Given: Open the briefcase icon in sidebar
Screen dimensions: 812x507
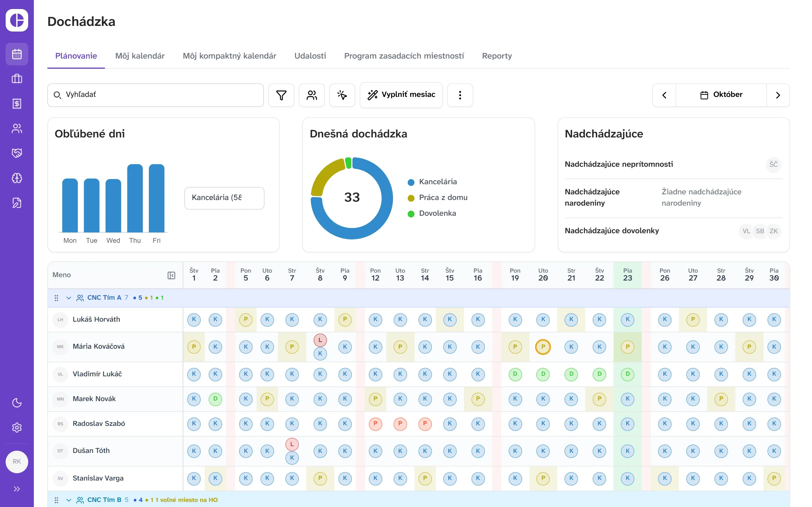Looking at the screenshot, I should [17, 79].
